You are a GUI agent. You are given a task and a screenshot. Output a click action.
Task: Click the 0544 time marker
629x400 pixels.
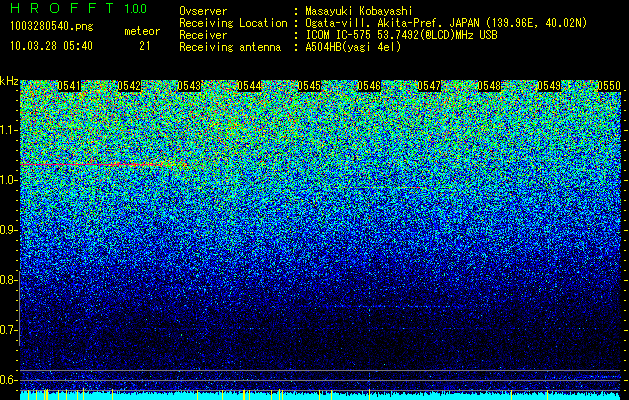click(249, 86)
